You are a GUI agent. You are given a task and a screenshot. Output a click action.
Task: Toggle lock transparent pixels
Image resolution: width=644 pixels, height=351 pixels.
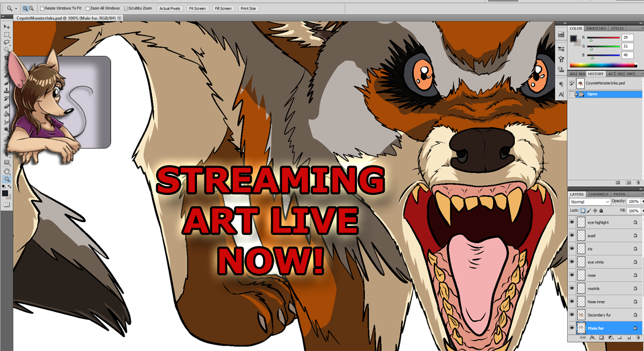pyautogui.click(x=583, y=210)
